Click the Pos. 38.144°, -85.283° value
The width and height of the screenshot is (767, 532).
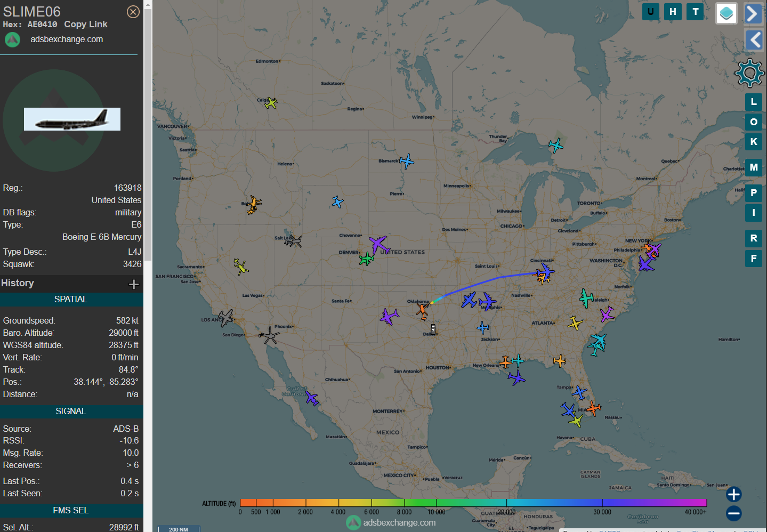tap(106, 382)
